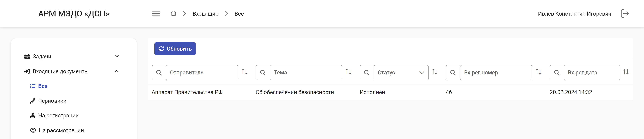The height and width of the screenshot is (139, 644).
Task: Open Черновики in the sidebar
Action: (52, 101)
